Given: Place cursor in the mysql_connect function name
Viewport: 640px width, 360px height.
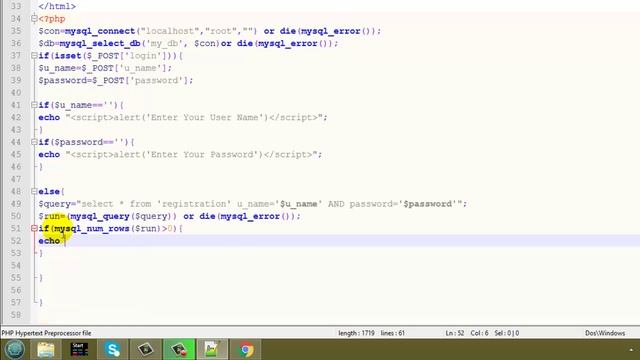Looking at the screenshot, I should 100,31.
